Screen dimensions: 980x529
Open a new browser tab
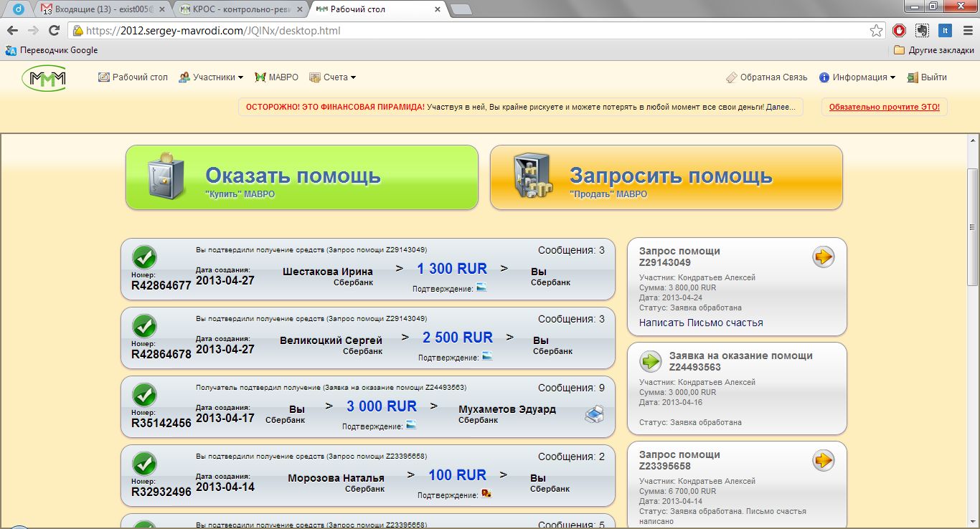click(461, 10)
